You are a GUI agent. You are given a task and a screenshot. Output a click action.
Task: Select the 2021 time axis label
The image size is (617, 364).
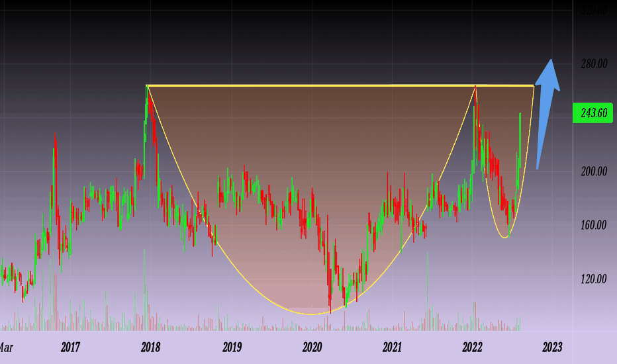(x=392, y=347)
